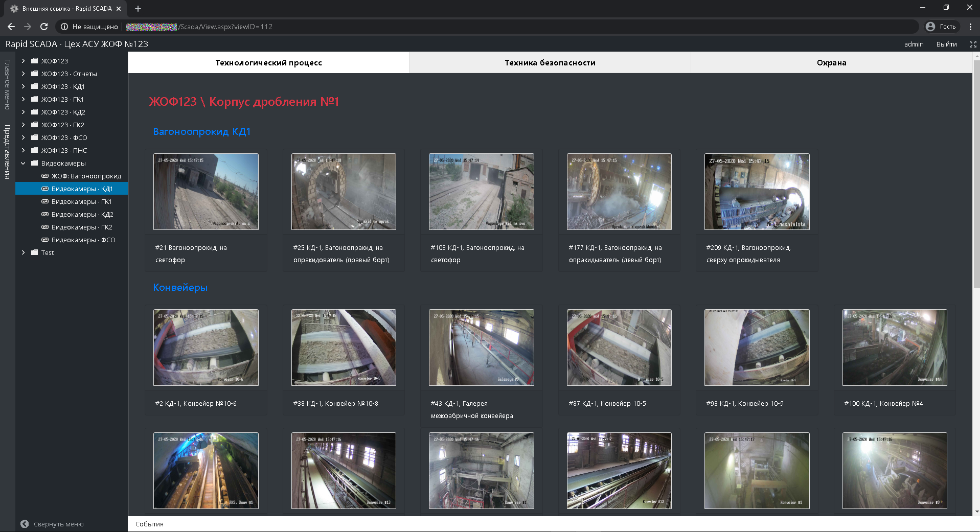The width and height of the screenshot is (980, 532).
Task: Open camera #209 КД-1 thumbnail
Action: coord(757,192)
